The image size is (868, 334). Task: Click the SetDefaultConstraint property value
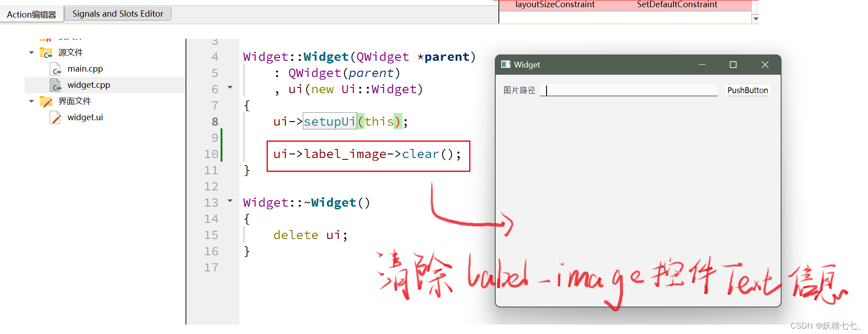pos(677,5)
